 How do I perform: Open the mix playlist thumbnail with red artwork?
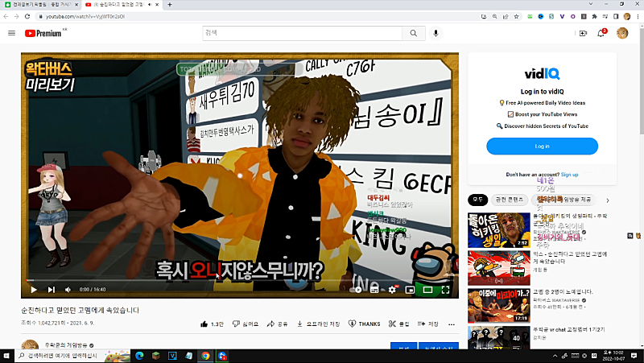[x=498, y=268]
